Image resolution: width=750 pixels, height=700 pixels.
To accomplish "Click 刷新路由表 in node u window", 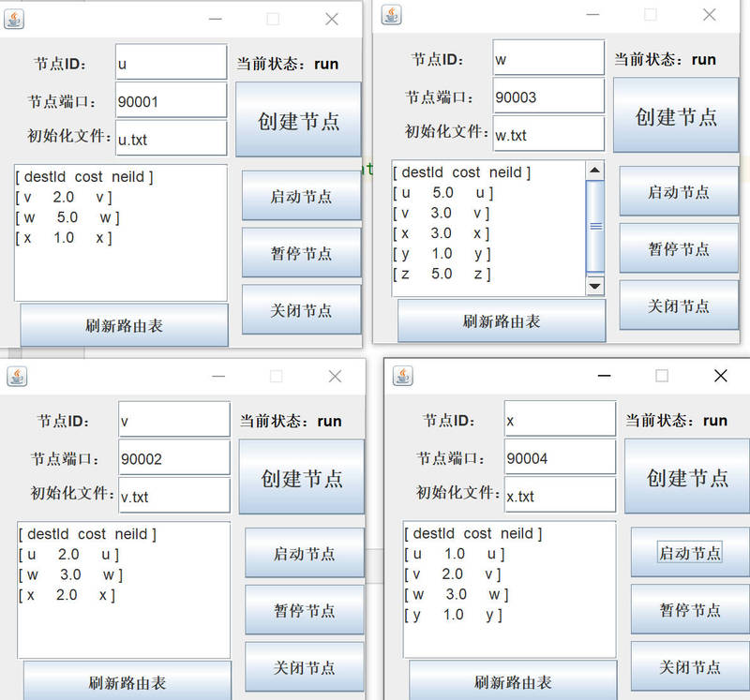I will [x=125, y=325].
